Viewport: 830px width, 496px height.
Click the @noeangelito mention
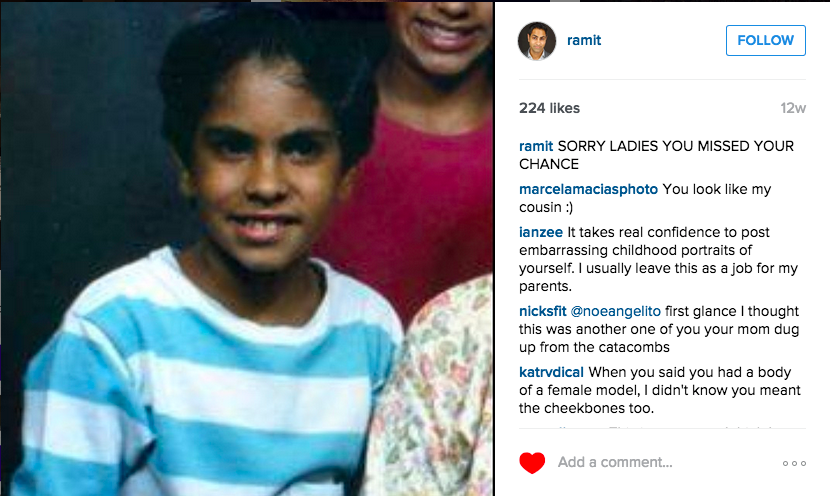(616, 311)
